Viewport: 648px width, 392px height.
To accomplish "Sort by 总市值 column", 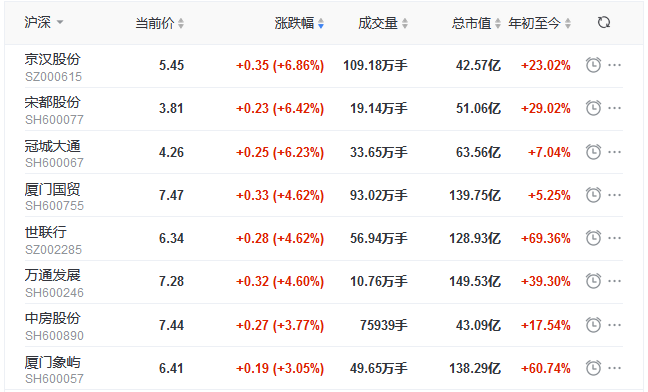I will pyautogui.click(x=476, y=23).
